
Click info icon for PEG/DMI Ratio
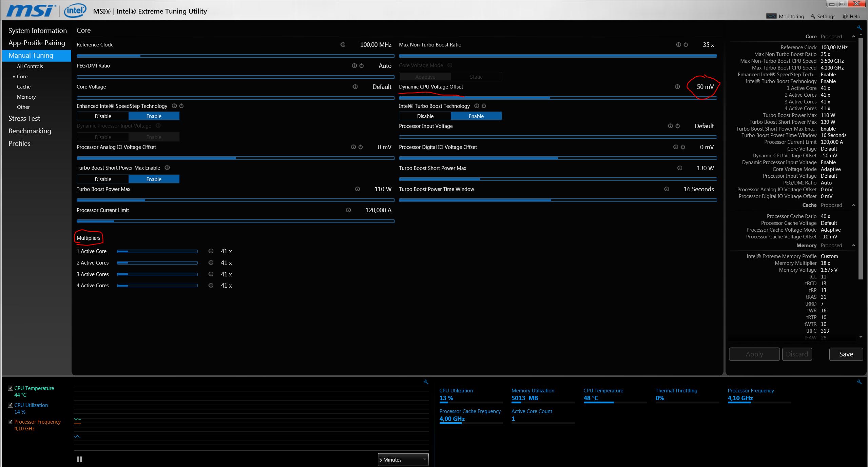tap(354, 65)
